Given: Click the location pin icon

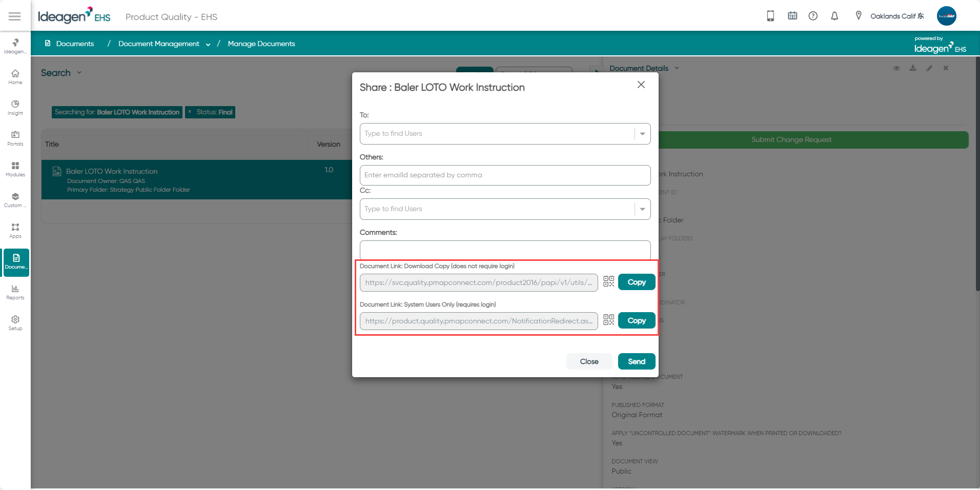Looking at the screenshot, I should pyautogui.click(x=859, y=16).
